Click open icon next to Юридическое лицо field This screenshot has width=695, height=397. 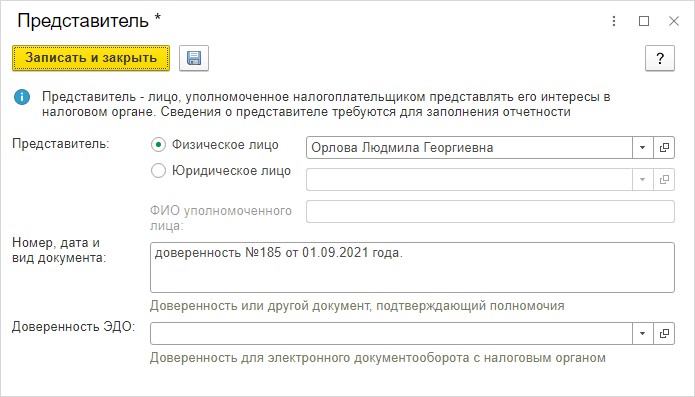(x=664, y=179)
